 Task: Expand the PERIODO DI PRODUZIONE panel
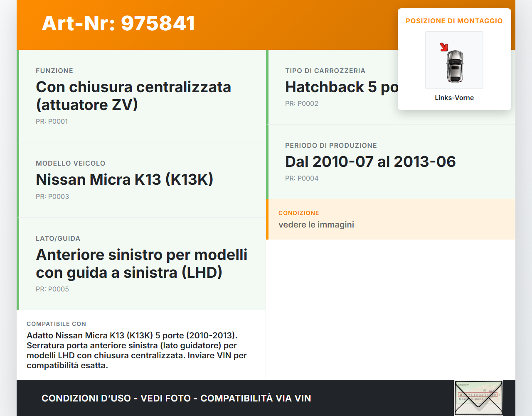point(370,162)
